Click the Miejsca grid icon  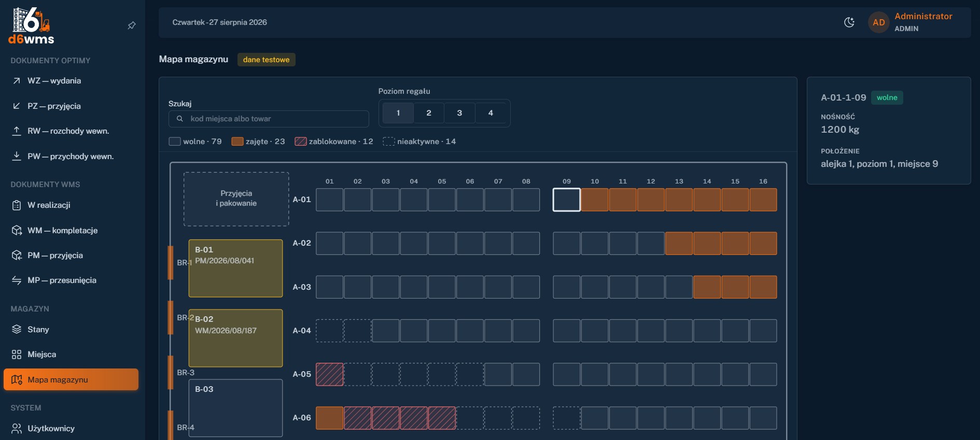17,354
